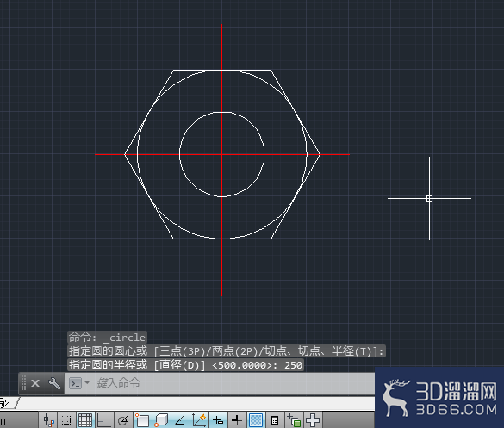Toggle Lineweight display in status bar
The width and height of the screenshot is (504, 428).
pyautogui.click(x=237, y=420)
